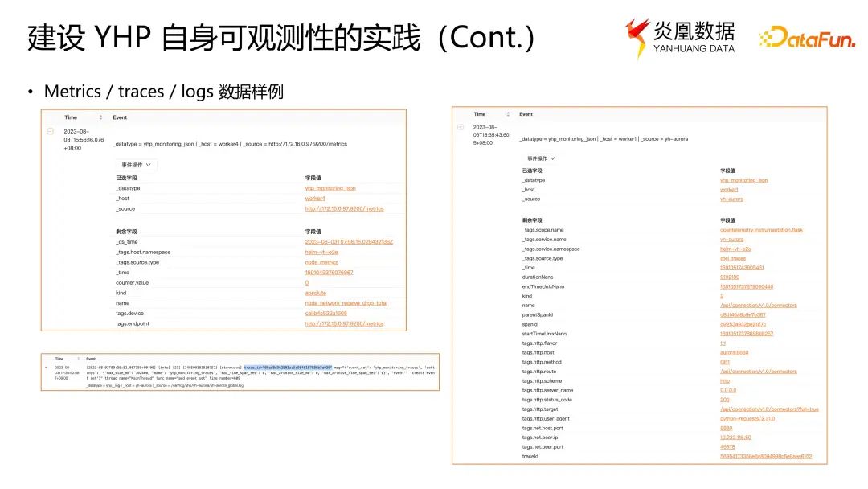Open the traceId value link

tap(766, 456)
